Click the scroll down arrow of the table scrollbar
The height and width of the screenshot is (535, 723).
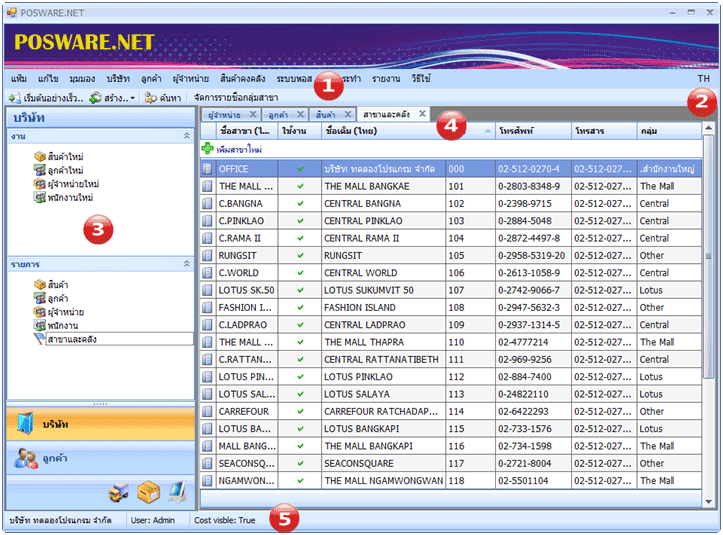point(707,501)
